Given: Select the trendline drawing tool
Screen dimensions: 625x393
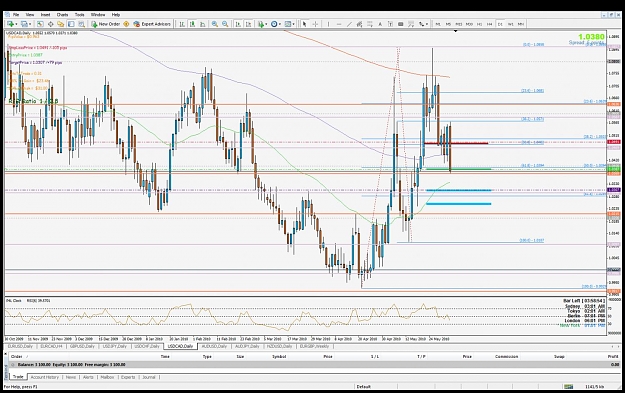Looking at the screenshot, I should pyautogui.click(x=349, y=24).
